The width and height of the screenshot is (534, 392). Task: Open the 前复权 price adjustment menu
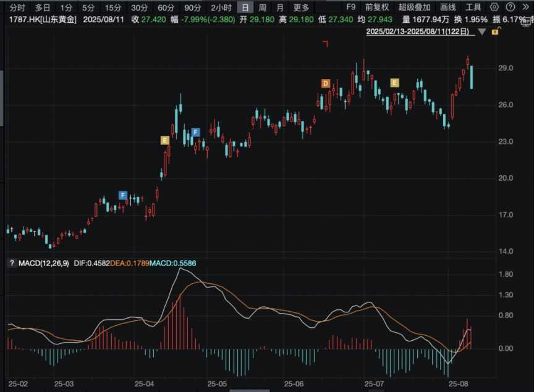(377, 7)
